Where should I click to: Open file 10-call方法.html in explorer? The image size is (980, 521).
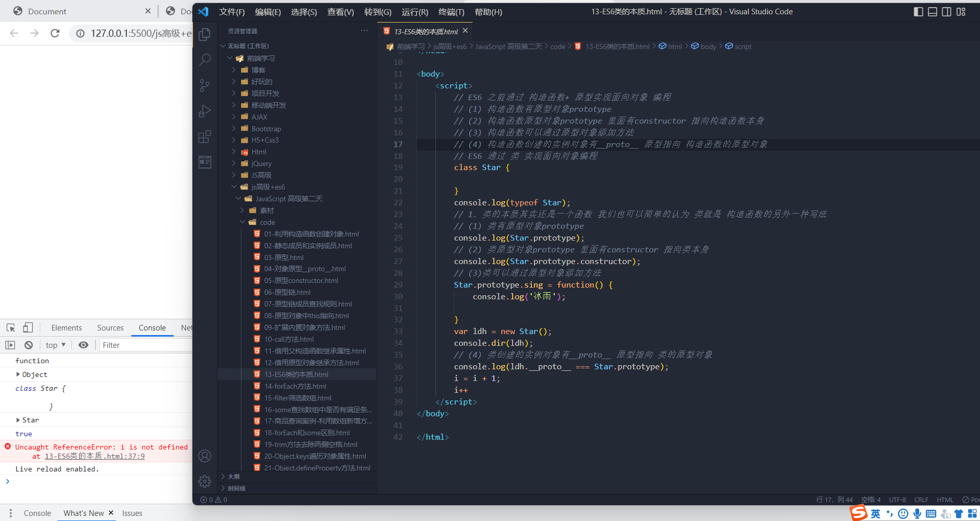pyautogui.click(x=289, y=339)
